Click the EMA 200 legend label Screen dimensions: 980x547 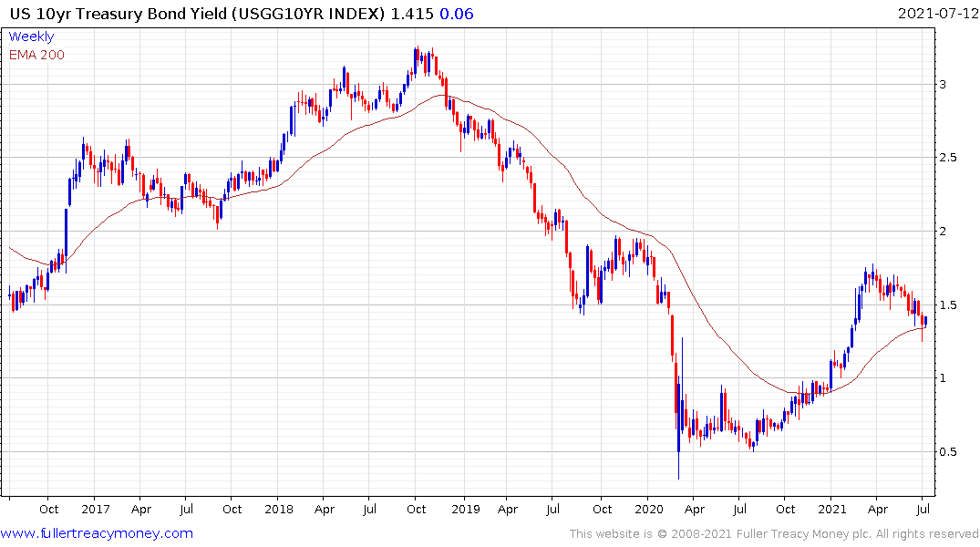click(x=36, y=55)
